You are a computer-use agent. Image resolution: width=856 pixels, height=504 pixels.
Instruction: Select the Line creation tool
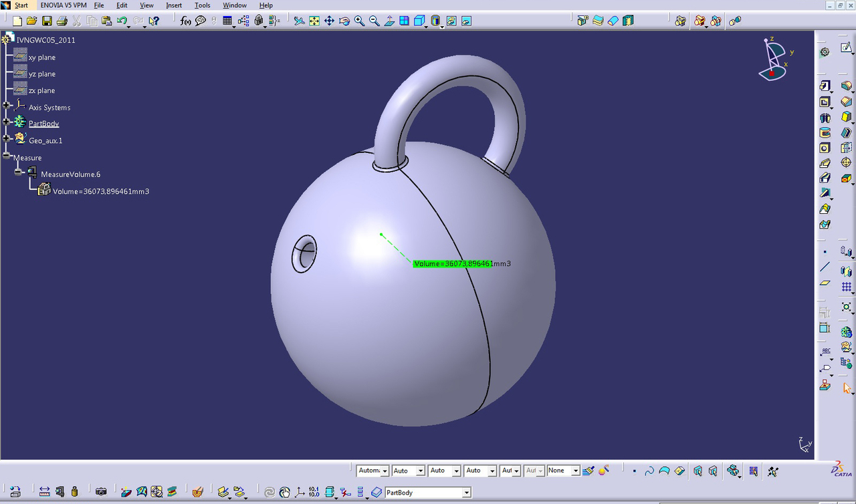pos(825,267)
